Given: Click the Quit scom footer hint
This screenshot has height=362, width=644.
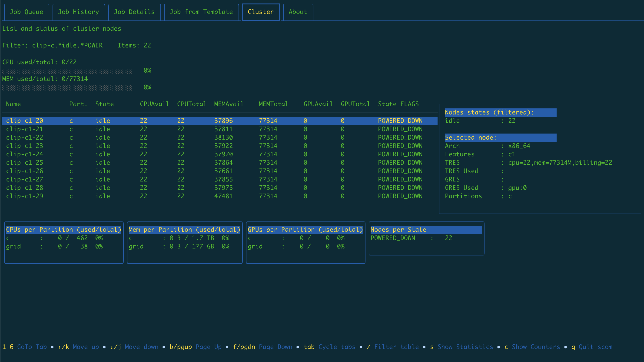Looking at the screenshot, I should pyautogui.click(x=595, y=347).
